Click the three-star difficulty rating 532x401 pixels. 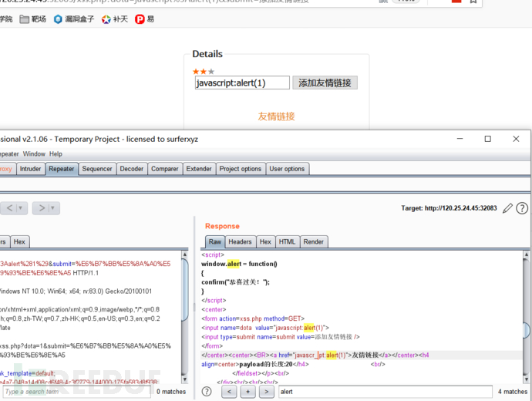click(x=204, y=72)
